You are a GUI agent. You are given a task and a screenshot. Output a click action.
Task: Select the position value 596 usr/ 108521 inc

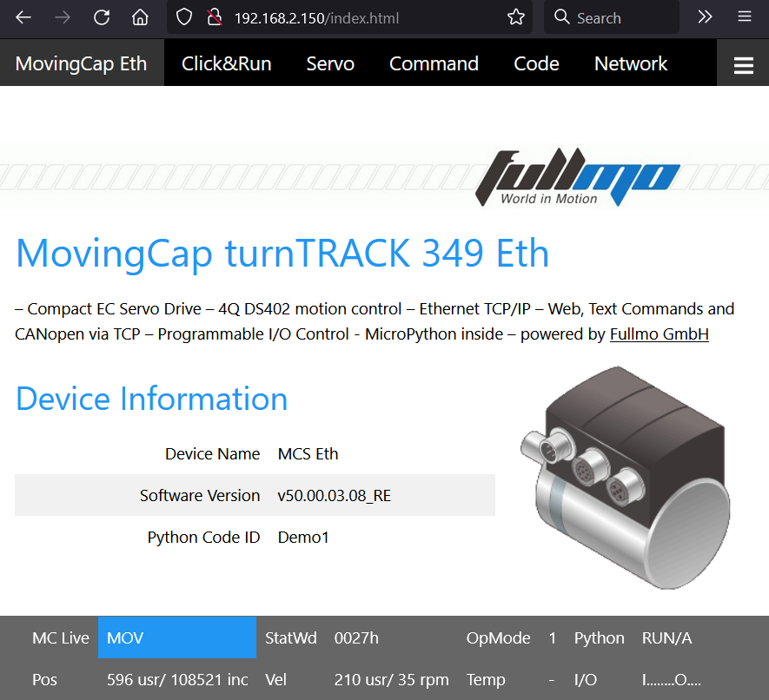[x=177, y=679]
